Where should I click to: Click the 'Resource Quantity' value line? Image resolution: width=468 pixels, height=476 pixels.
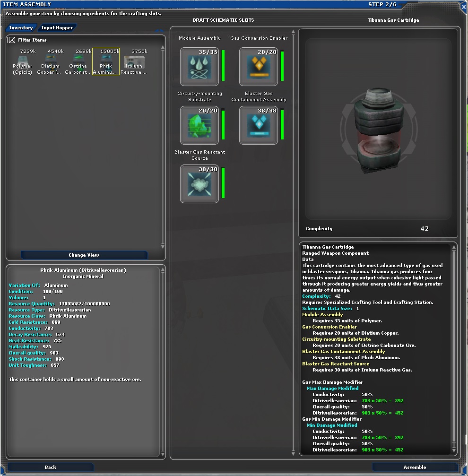[x=59, y=303]
